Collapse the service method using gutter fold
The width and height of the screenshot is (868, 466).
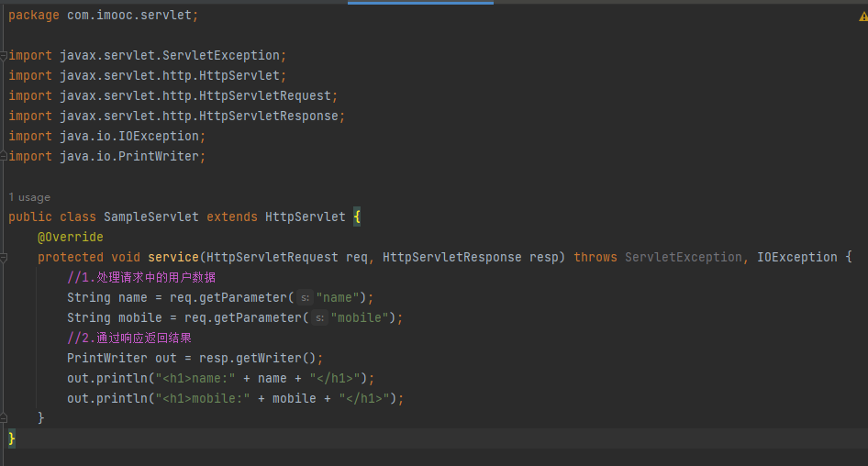click(4, 258)
